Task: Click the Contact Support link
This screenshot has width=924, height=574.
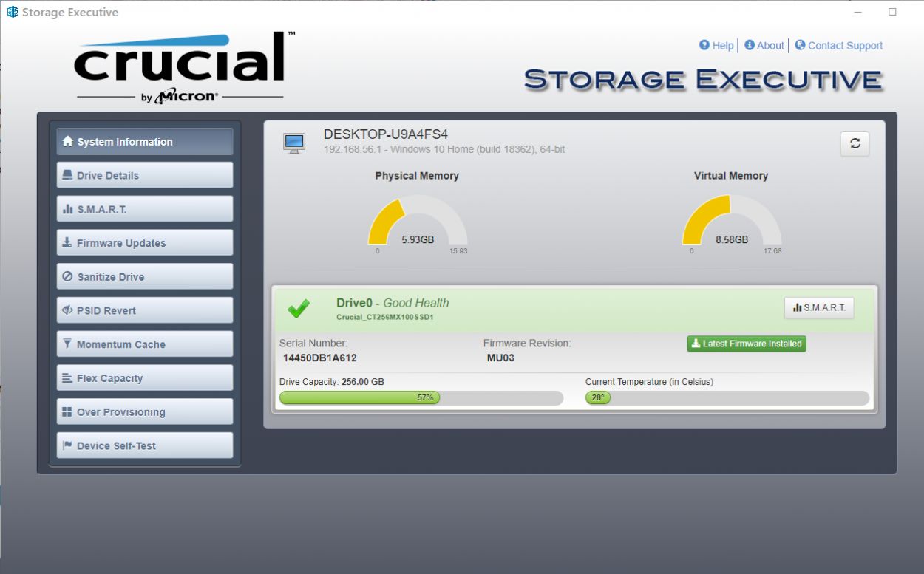Action: point(839,46)
